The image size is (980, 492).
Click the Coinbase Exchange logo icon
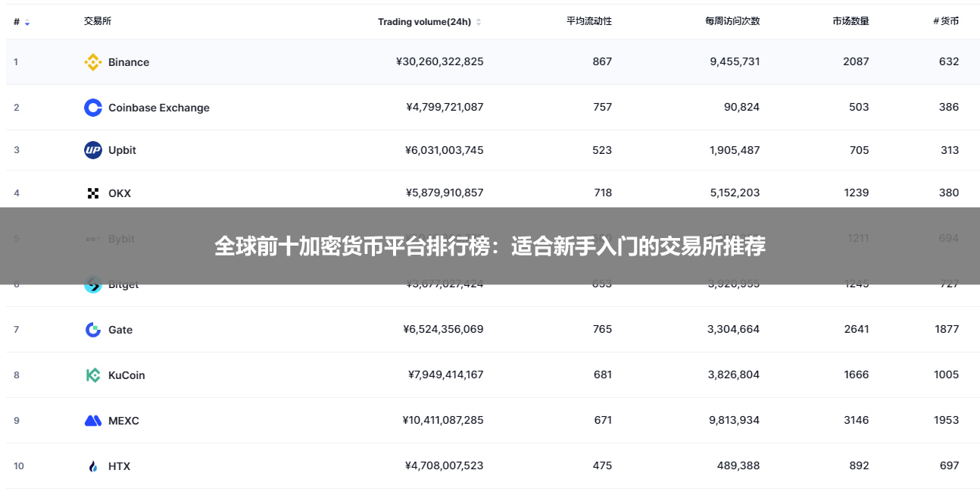pos(93,108)
